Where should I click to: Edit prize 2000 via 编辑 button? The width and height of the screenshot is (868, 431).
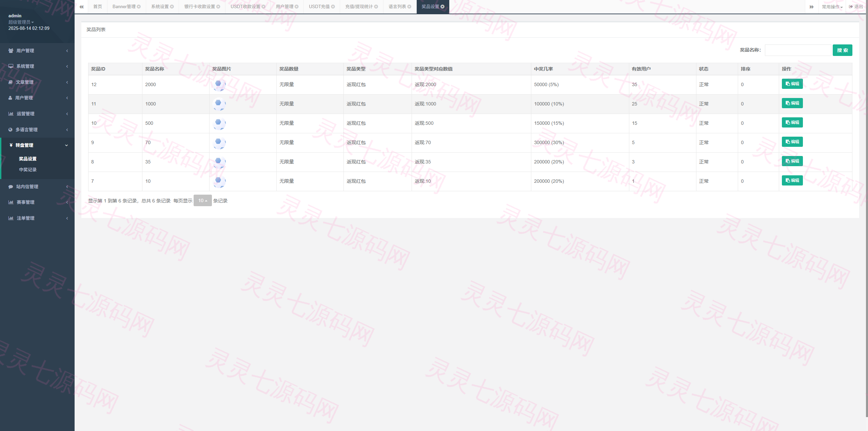[792, 84]
